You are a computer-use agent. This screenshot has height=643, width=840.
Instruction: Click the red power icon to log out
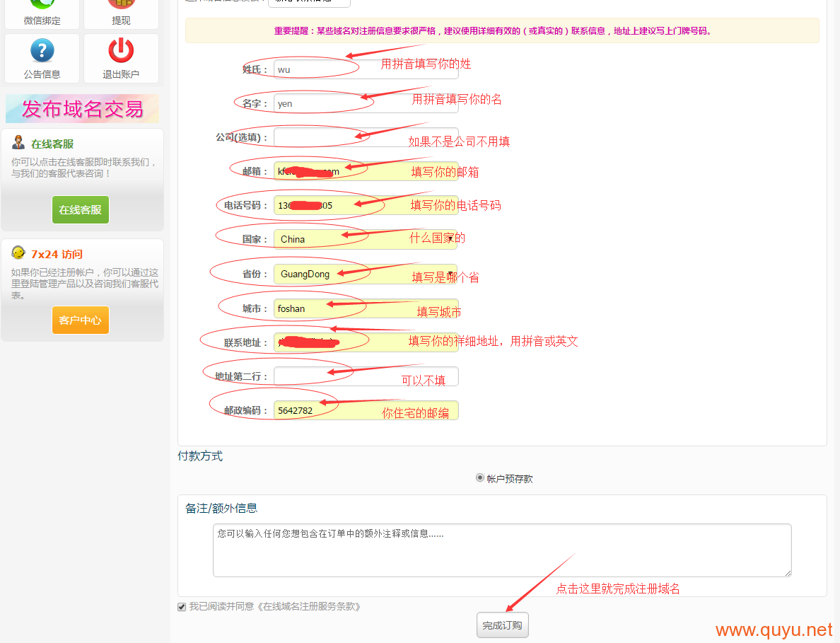click(121, 52)
